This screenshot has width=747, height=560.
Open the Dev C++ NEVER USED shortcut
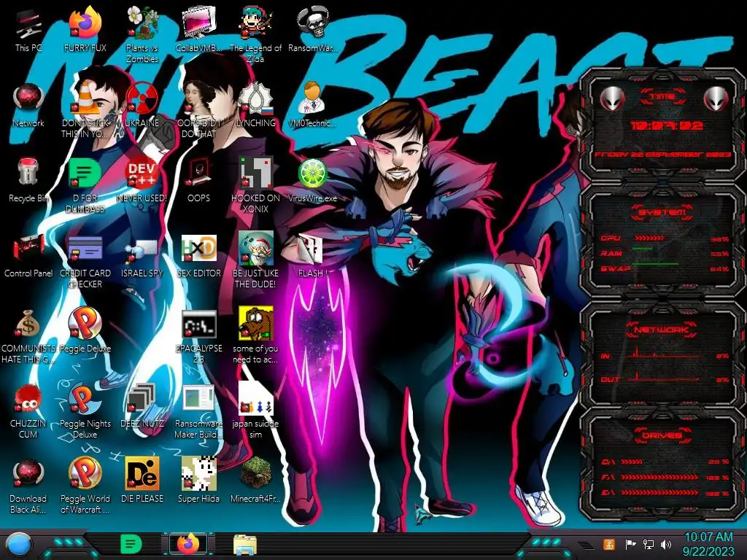(x=142, y=180)
